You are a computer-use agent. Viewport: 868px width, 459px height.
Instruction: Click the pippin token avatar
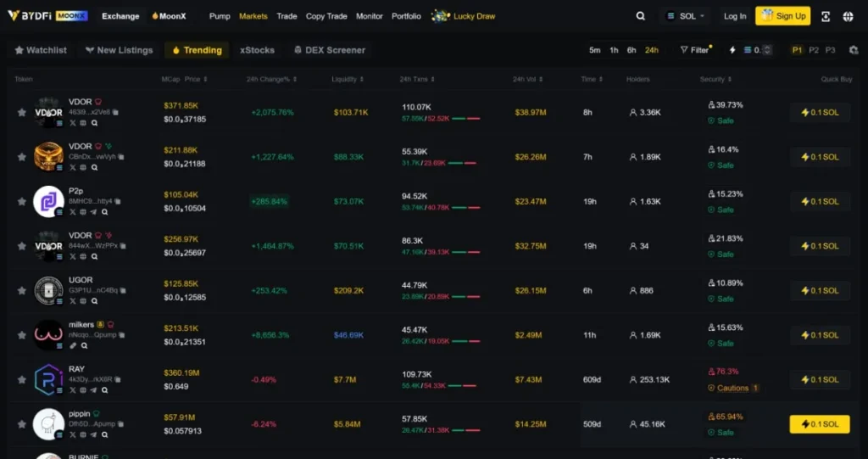48,424
